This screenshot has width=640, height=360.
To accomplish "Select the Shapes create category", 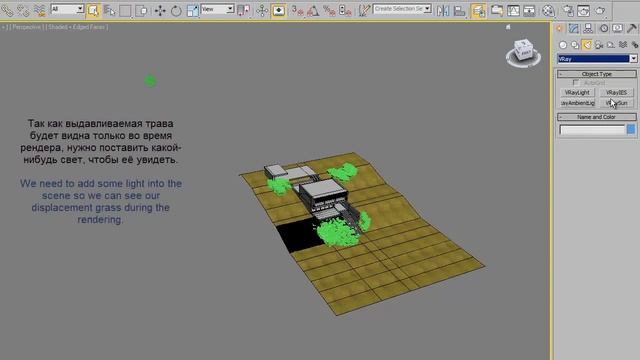I will coord(575,45).
